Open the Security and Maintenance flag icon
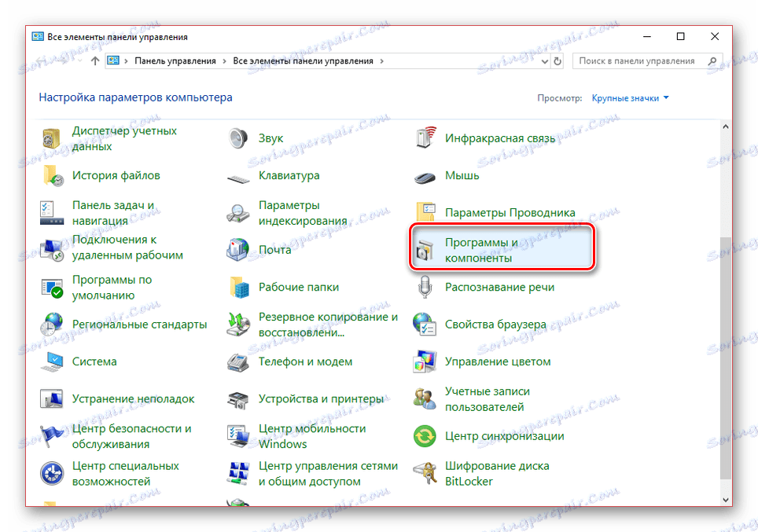Screen dimensions: 758x532 click(x=52, y=436)
